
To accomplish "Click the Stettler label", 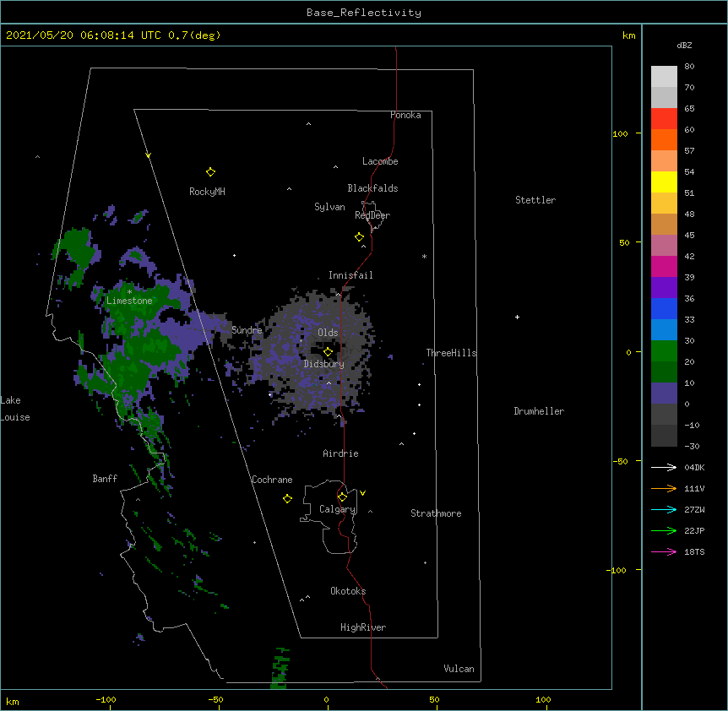I will [x=535, y=200].
